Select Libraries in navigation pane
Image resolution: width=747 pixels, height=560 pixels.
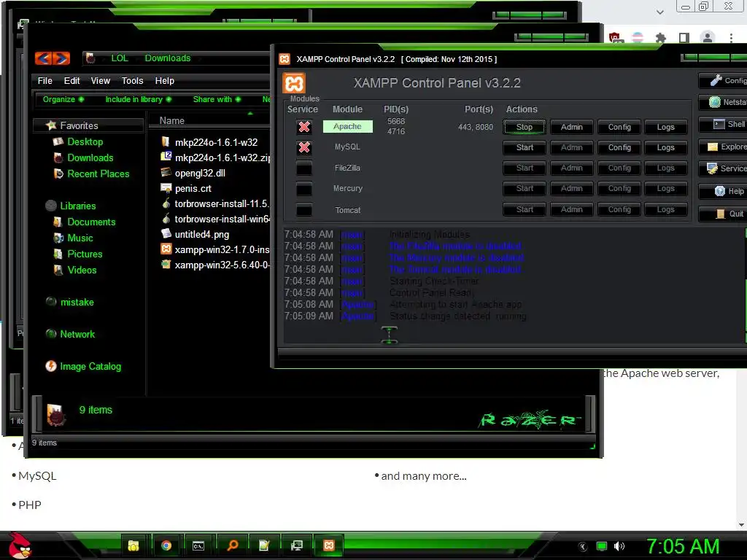(77, 206)
